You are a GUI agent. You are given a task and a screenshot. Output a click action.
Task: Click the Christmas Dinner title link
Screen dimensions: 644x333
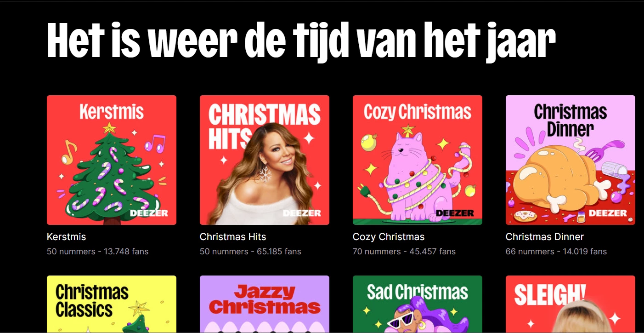(x=545, y=237)
